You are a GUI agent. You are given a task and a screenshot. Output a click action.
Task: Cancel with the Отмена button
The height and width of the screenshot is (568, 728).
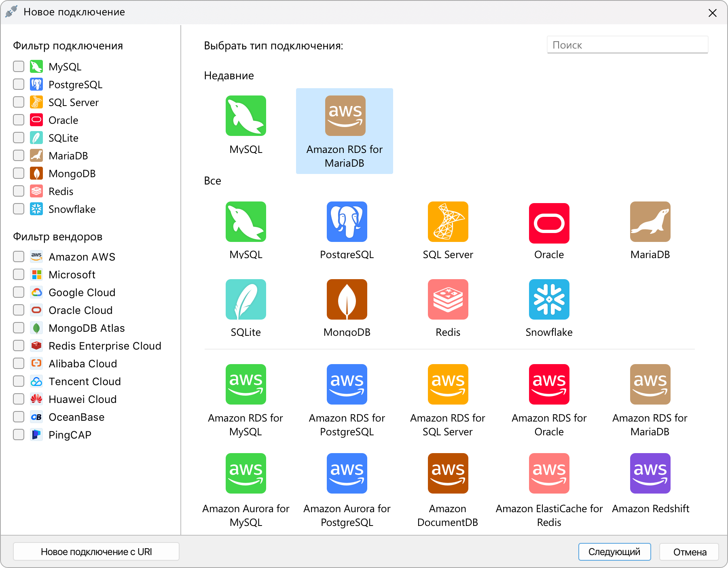690,552
